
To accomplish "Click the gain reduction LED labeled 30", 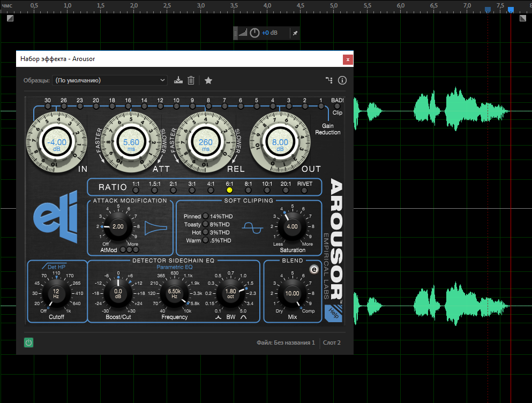I will tap(48, 107).
